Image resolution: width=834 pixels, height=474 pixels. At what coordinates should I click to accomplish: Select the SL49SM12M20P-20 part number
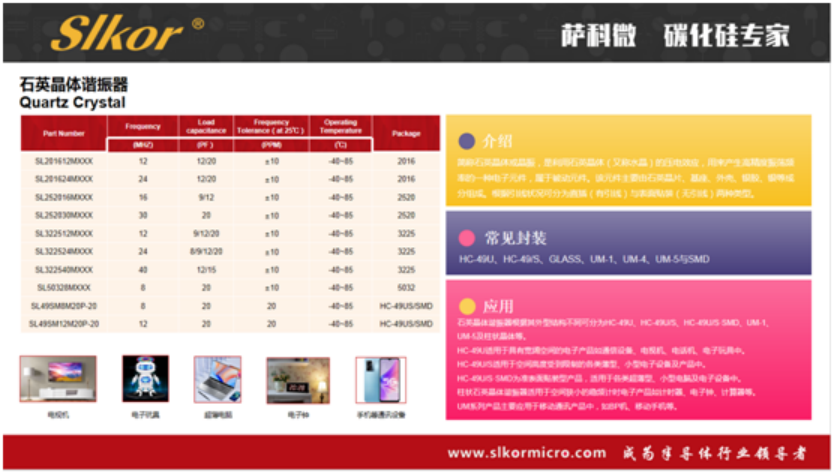pos(64,324)
